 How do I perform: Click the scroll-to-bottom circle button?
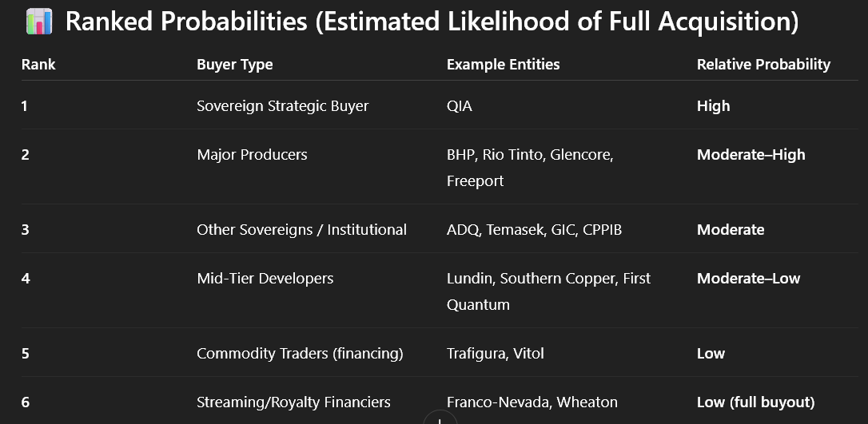pos(439,418)
